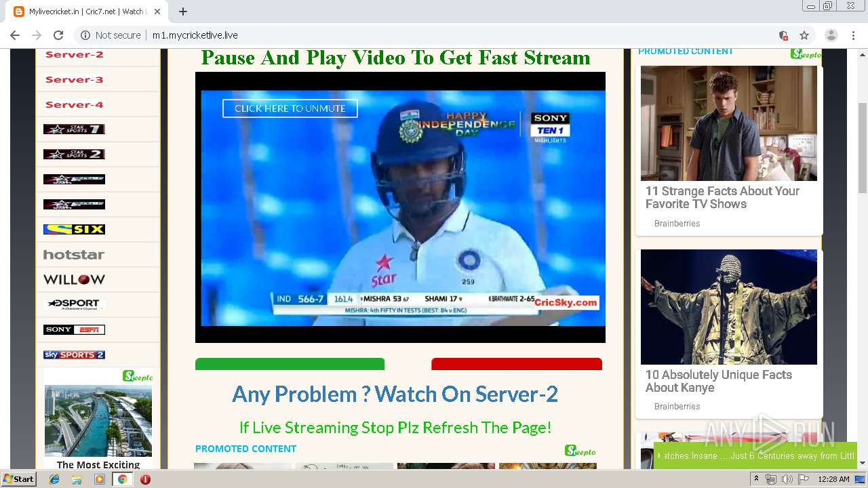Click the red button below the video
Screen dimensions: 868x488
click(x=517, y=364)
